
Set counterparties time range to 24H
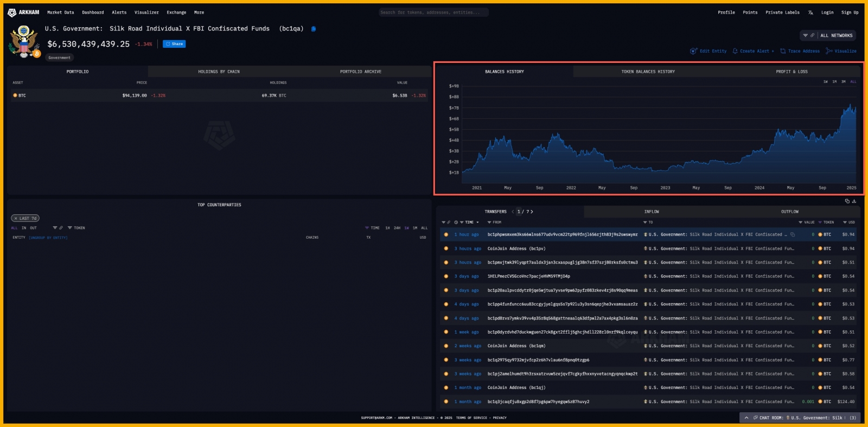pyautogui.click(x=397, y=228)
